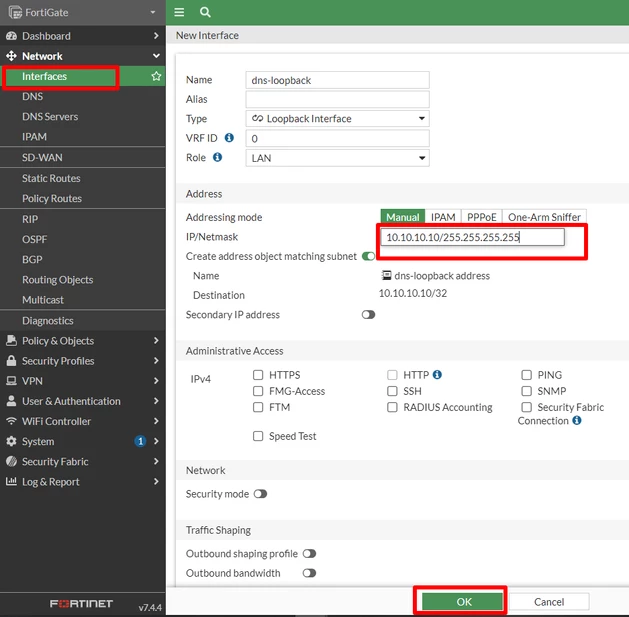Collapse the Network menu chevron

[x=156, y=56]
